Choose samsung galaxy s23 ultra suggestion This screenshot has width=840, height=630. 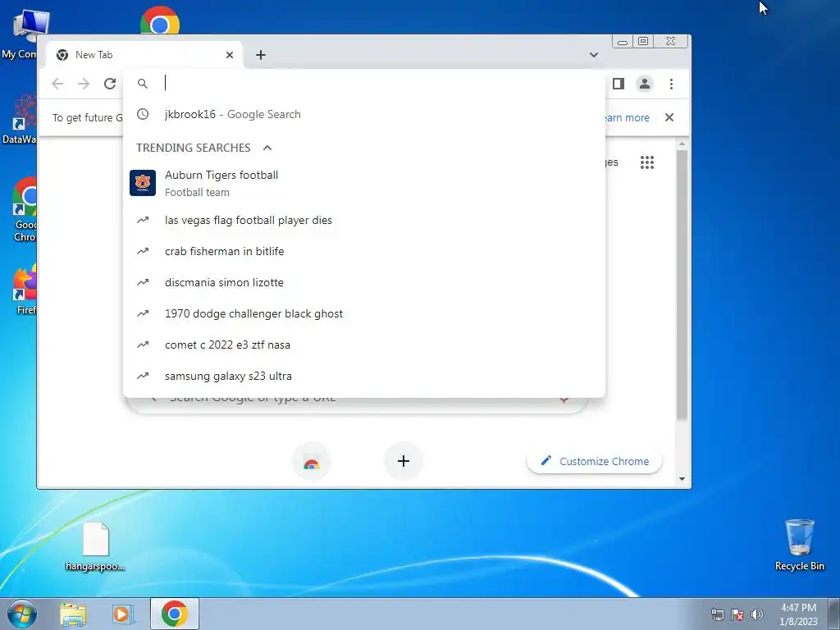(364, 376)
